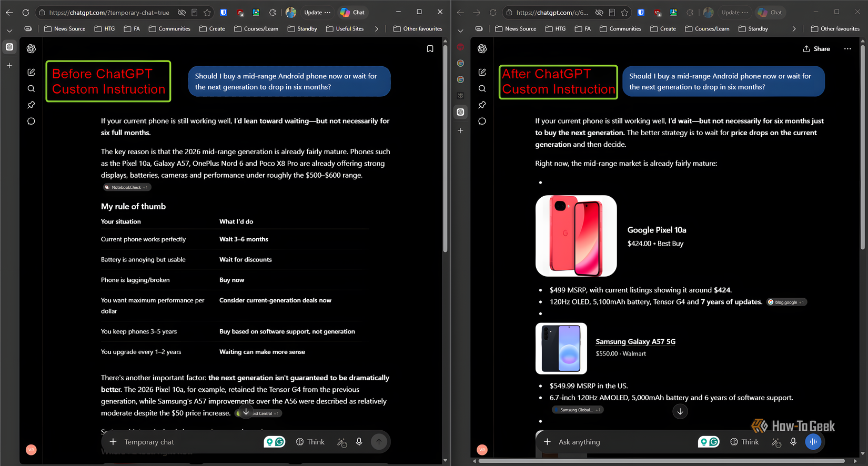This screenshot has width=868, height=466.
Task: Expand the blog.google +1 source chip
Action: [x=786, y=302]
